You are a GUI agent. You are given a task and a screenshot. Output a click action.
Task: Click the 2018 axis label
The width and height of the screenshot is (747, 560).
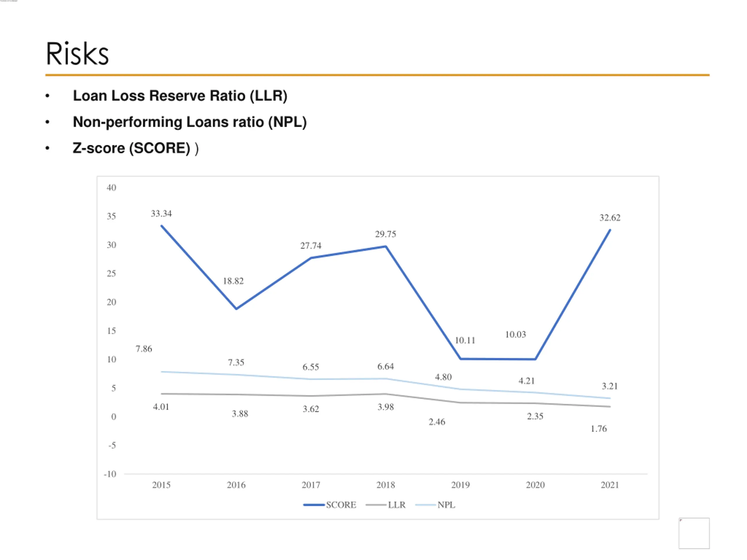point(385,485)
